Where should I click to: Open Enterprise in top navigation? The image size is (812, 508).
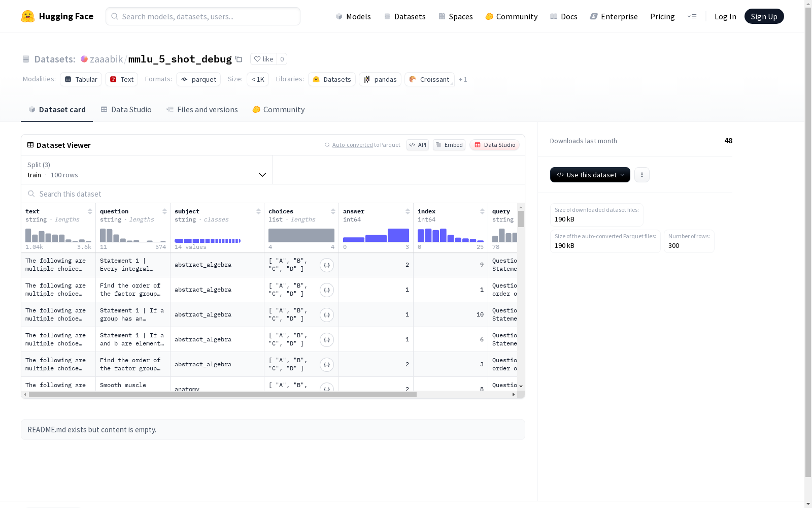click(614, 16)
